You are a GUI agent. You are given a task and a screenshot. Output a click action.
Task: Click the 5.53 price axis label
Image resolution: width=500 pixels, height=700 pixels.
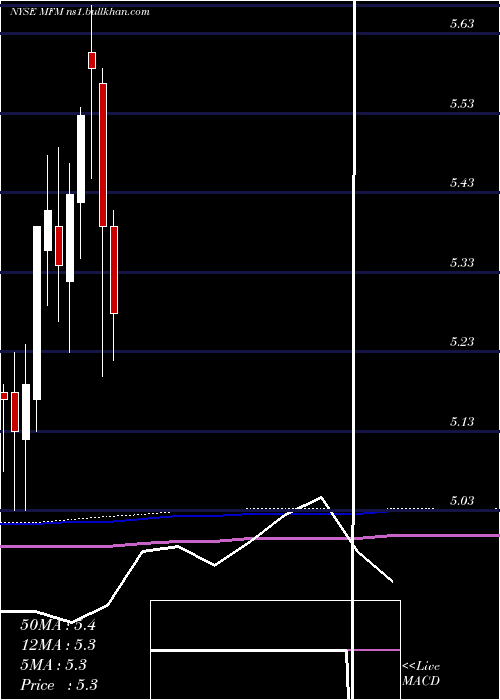462,104
